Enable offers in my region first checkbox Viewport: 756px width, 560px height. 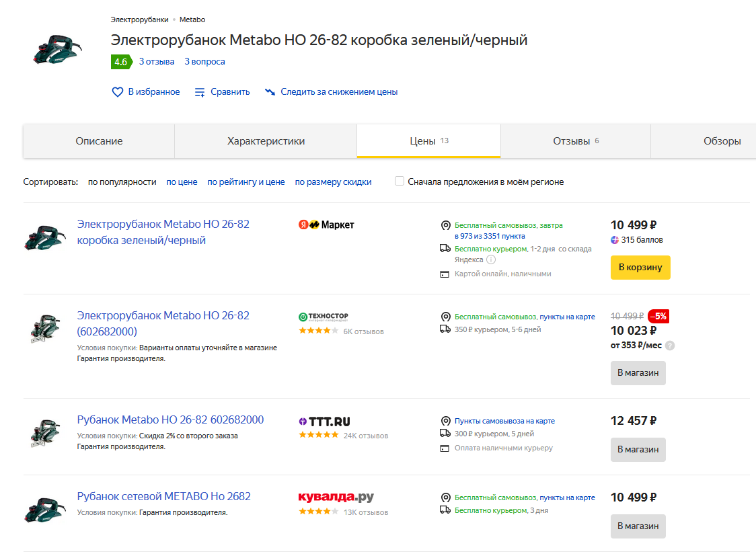coord(400,182)
